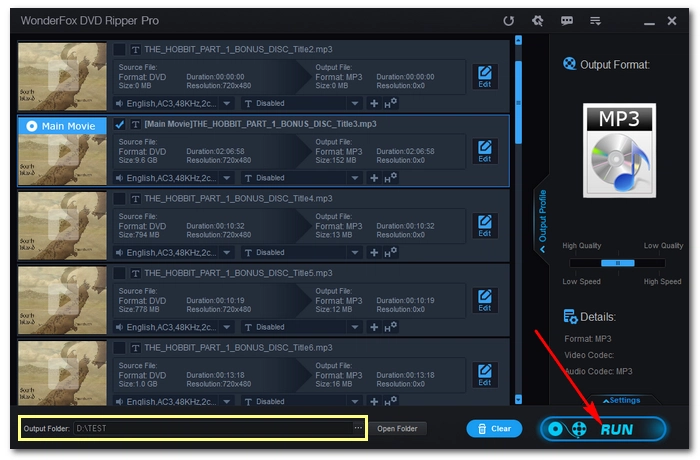Image resolution: width=700 pixels, height=460 pixels.
Task: Click rename T icon beside Title6.mp3
Action: [135, 348]
